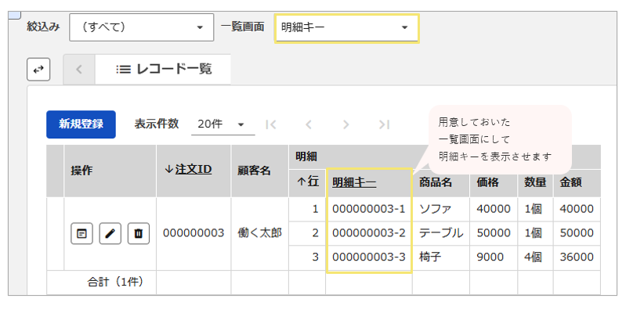Click price cell 9000

(x=490, y=257)
